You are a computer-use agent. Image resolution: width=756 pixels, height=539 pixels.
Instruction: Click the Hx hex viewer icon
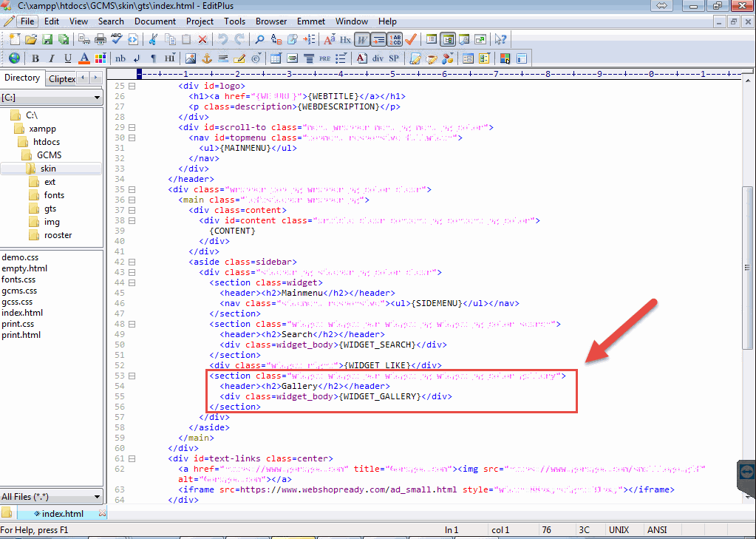[345, 39]
